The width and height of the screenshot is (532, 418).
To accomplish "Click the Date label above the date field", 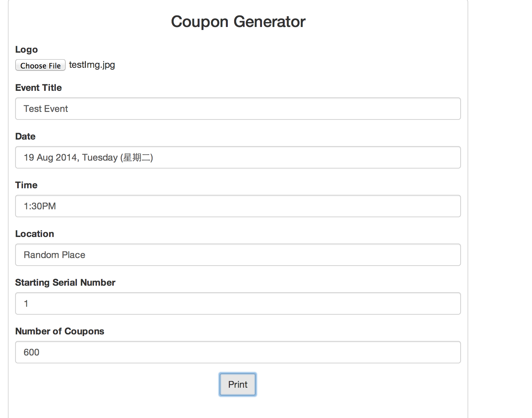I will pos(25,136).
